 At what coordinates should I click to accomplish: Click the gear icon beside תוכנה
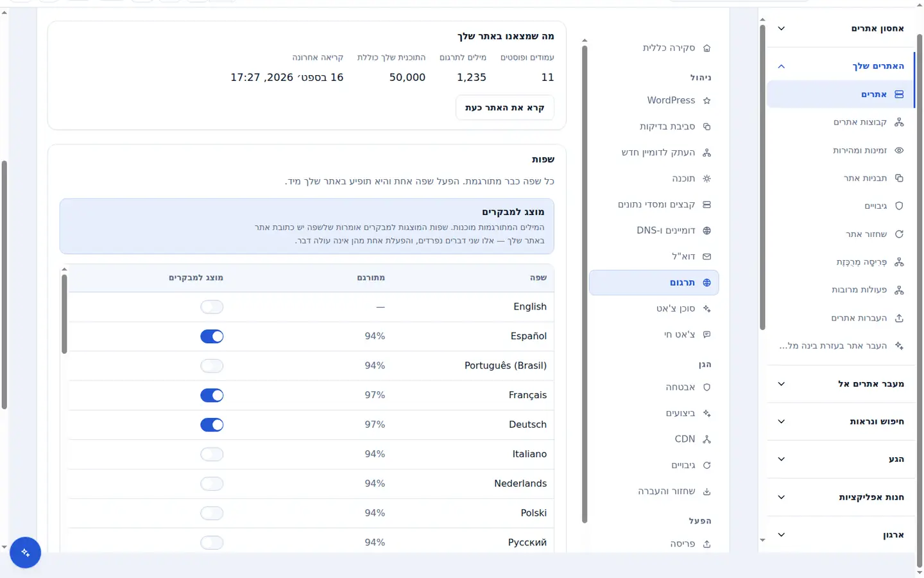point(706,179)
